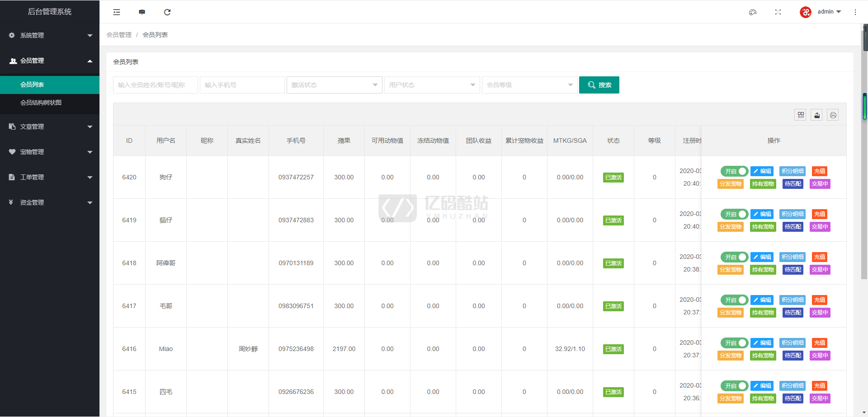Expand the 宠物管理 sidebar menu
The height and width of the screenshot is (417, 868).
(x=50, y=152)
